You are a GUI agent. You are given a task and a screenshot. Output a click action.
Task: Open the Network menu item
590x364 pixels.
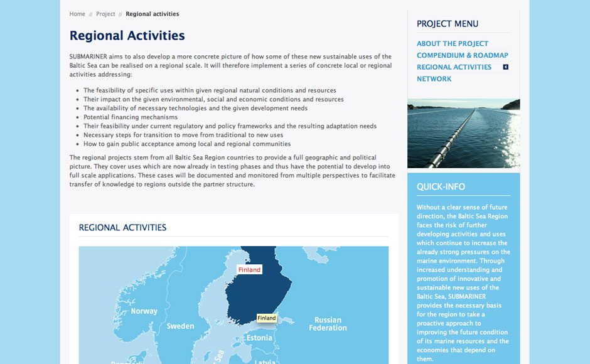(434, 79)
